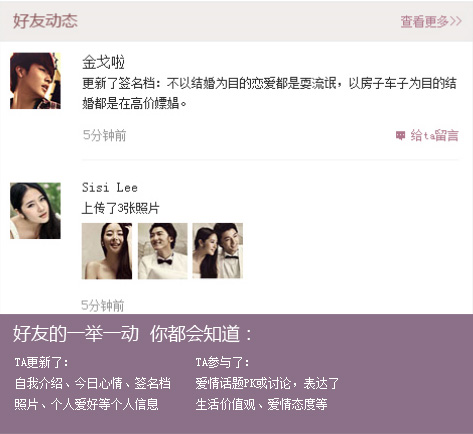Click 金戈啦's updated signature text
The image size is (473, 434).
tap(269, 93)
